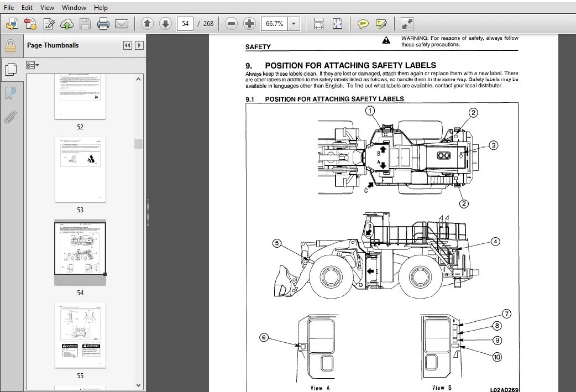Viewport: 576px width, 392px height.
Task: Open the Window menu
Action: [x=74, y=7]
